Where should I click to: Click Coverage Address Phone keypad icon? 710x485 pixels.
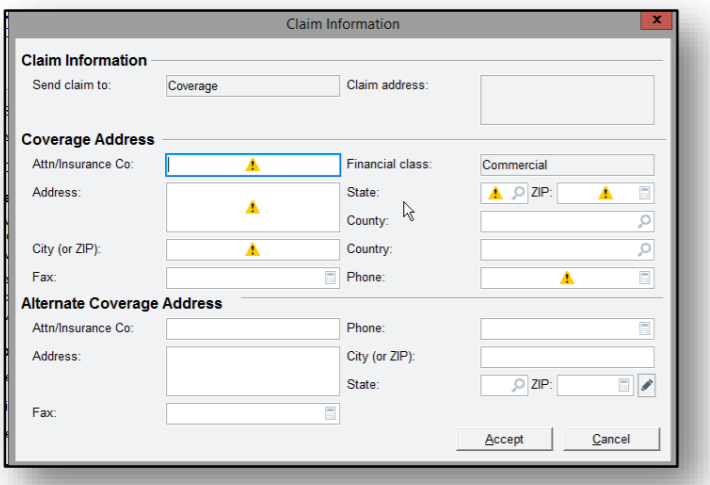645,278
